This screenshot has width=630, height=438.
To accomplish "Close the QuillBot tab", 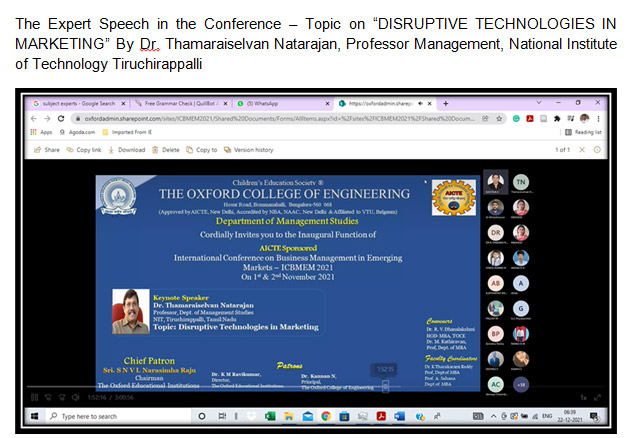I will click(225, 104).
